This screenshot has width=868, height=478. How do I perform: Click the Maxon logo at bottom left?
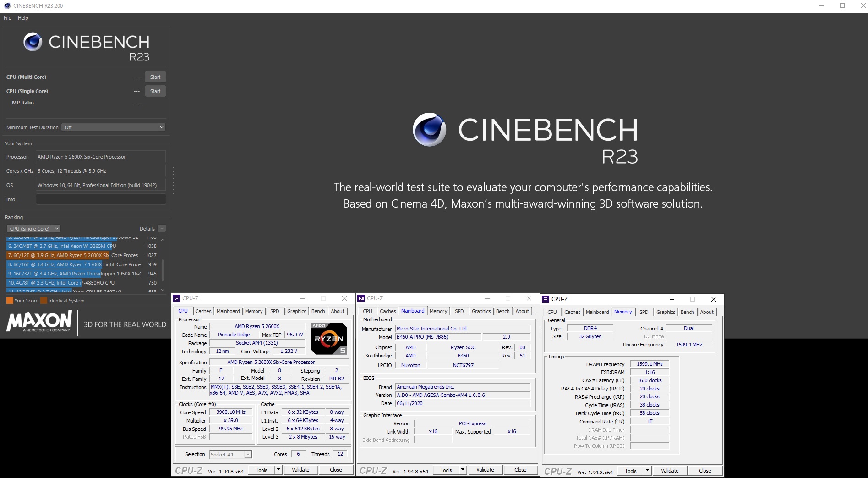click(39, 321)
